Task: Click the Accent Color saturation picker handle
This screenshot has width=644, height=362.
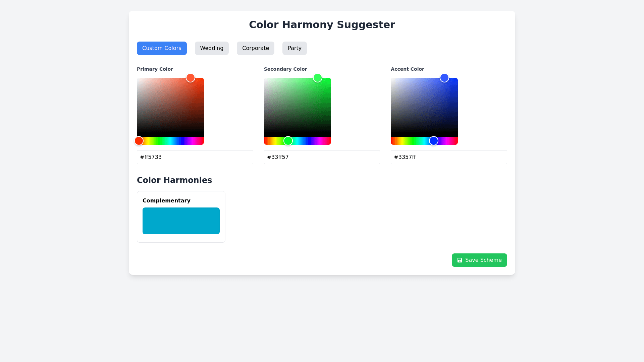Action: [444, 78]
